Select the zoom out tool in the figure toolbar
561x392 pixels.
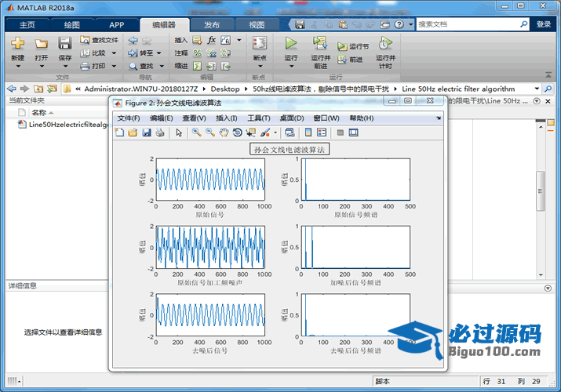coord(210,132)
